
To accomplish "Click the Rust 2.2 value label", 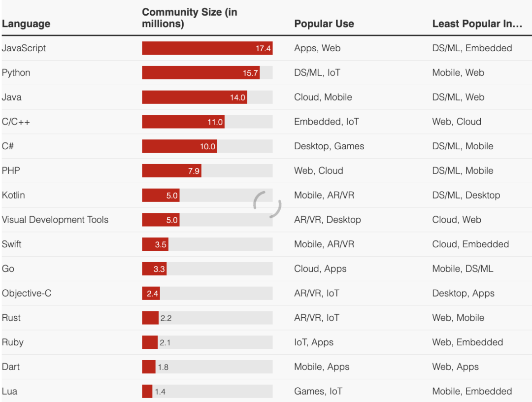I will (x=166, y=318).
